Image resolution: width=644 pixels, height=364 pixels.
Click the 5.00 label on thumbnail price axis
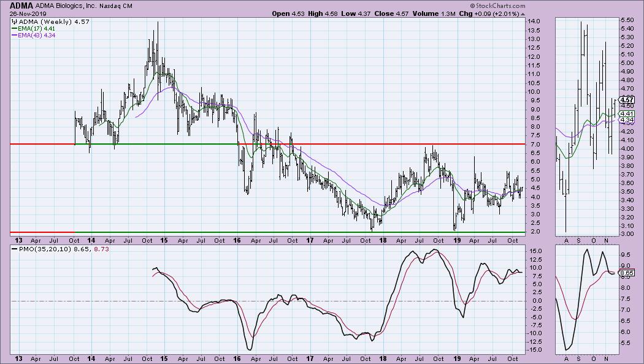coord(627,63)
